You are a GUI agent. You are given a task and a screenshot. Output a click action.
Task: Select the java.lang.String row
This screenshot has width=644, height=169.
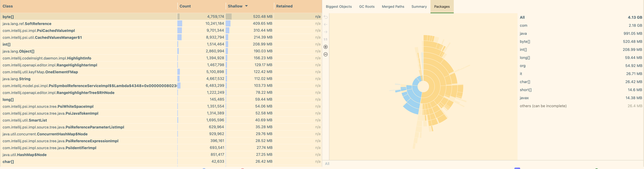coord(161,79)
